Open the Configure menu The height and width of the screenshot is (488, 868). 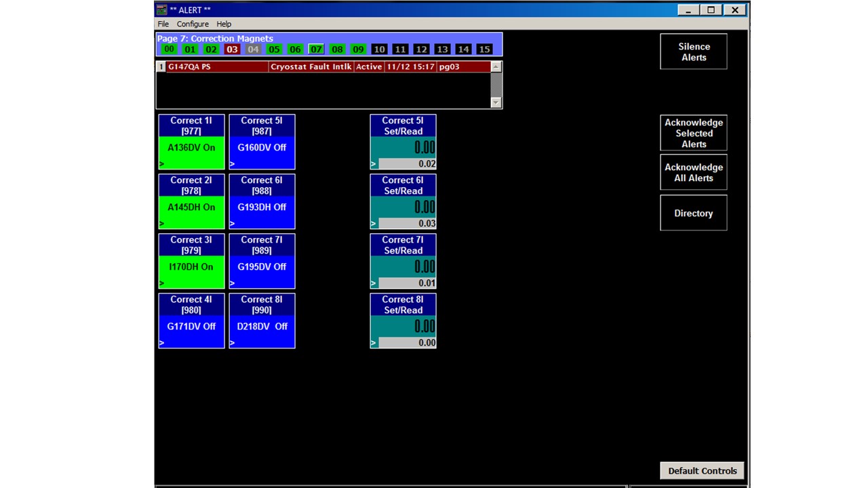click(193, 24)
